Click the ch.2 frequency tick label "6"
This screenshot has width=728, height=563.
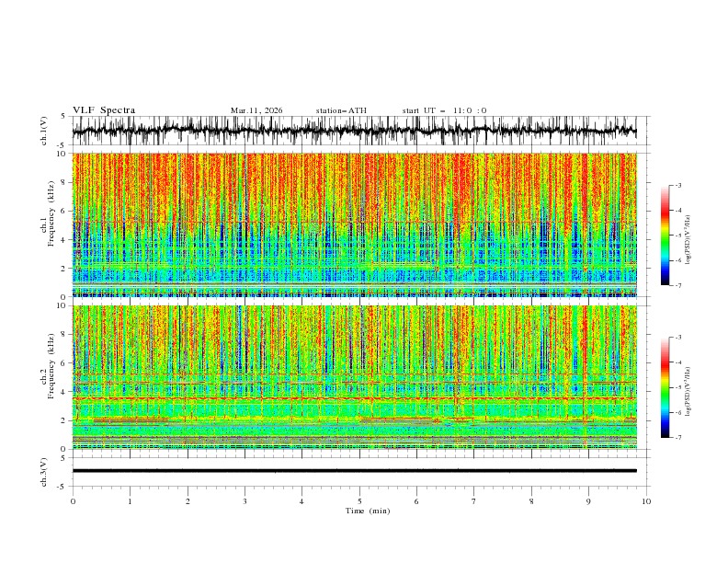click(x=65, y=363)
